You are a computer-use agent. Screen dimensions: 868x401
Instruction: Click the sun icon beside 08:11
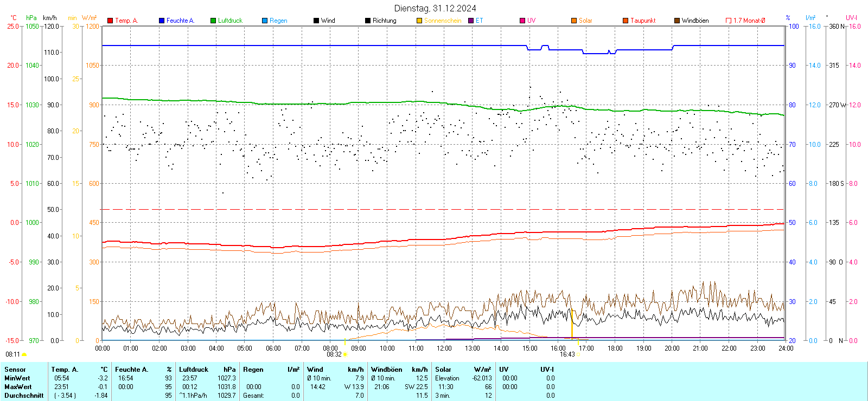tap(24, 354)
